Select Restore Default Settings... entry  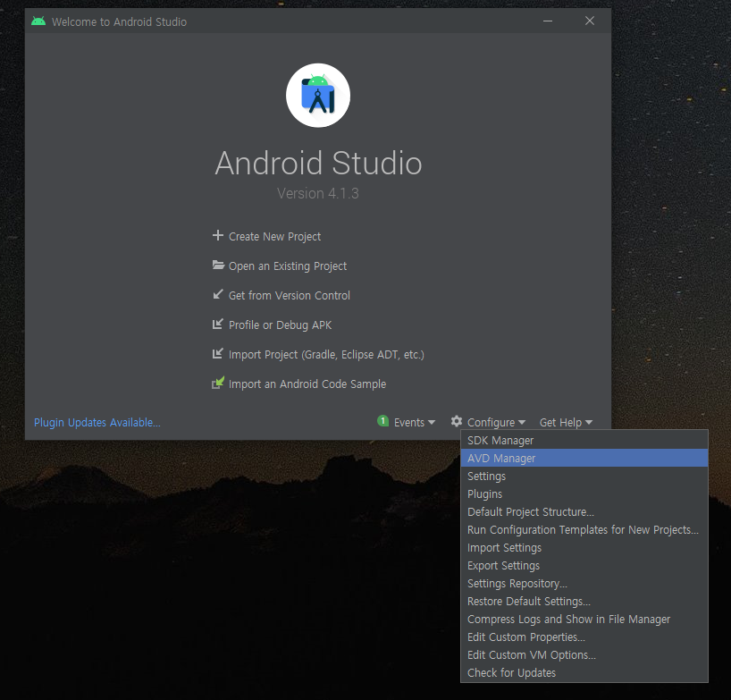tap(584, 601)
